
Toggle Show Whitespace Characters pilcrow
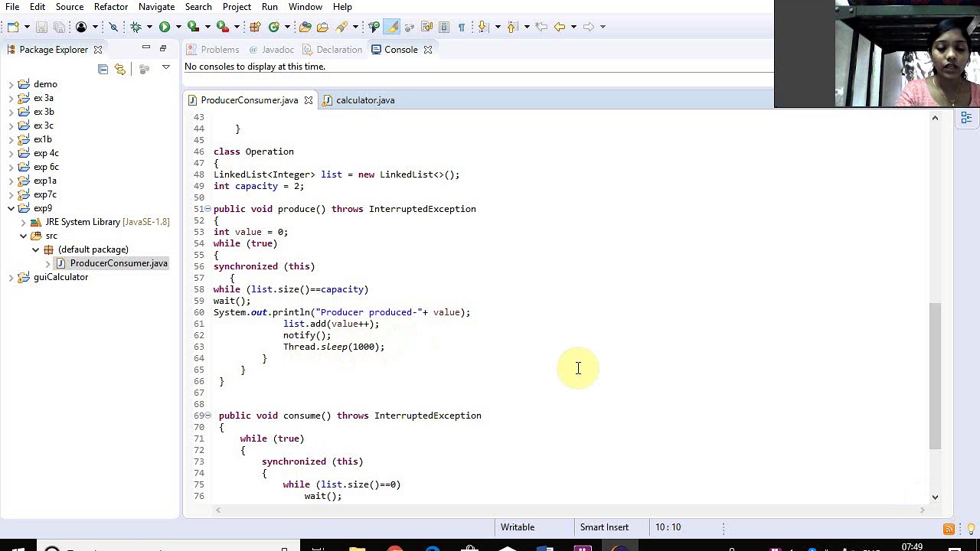click(x=461, y=27)
